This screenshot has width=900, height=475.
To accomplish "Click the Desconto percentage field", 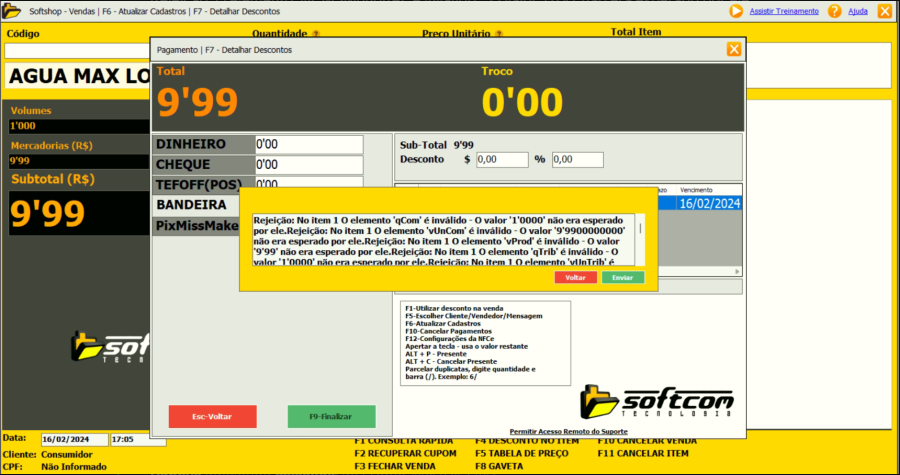I will click(x=577, y=159).
